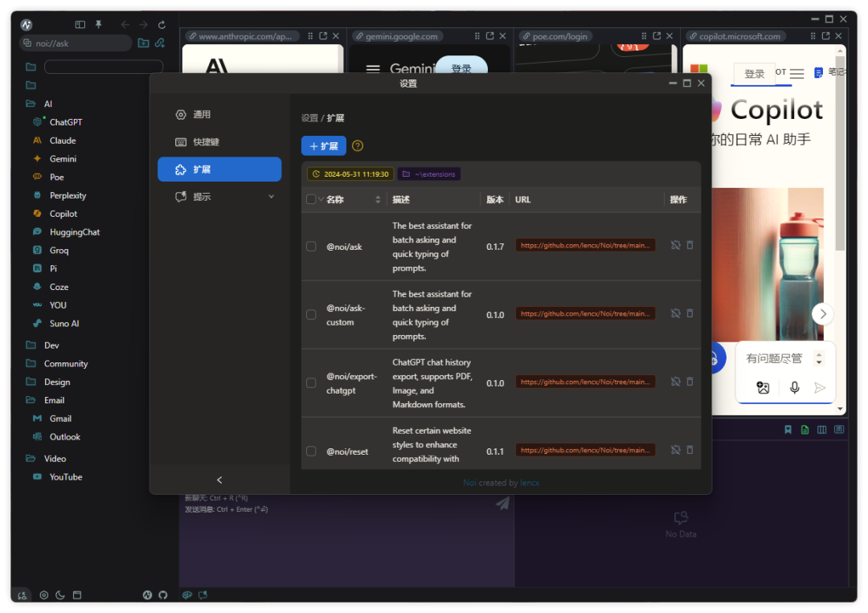Image resolution: width=868 pixels, height=613 pixels.
Task: Click the bookmark icon in prompt panel
Action: 788,430
